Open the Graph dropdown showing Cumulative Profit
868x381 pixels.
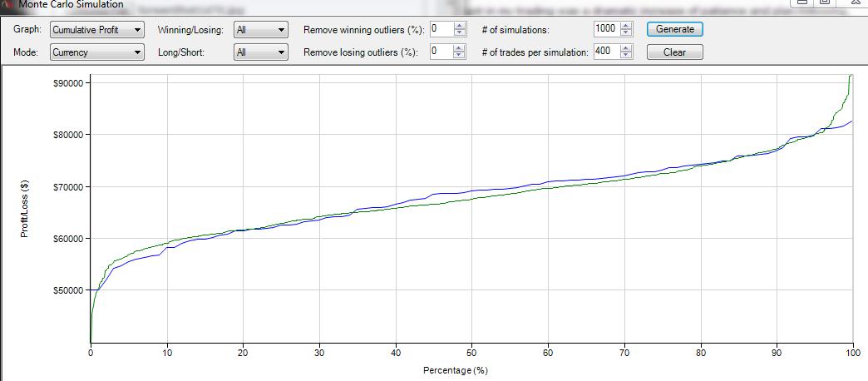97,30
